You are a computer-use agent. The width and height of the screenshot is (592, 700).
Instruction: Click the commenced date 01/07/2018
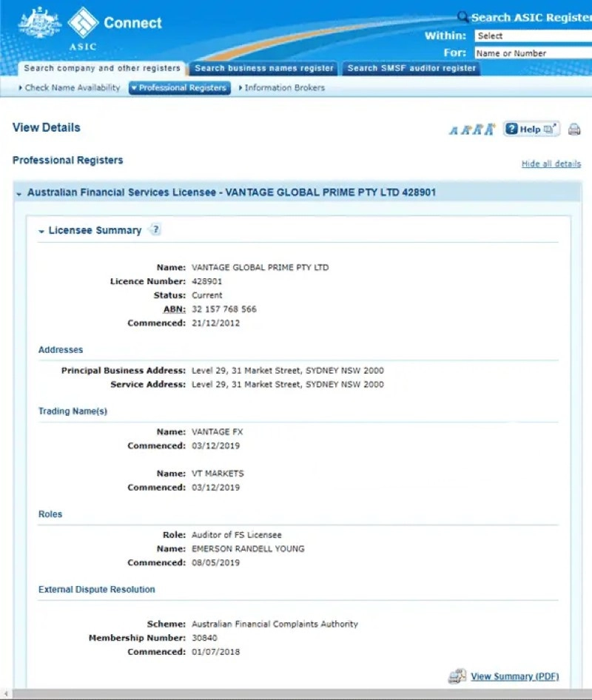coord(215,652)
